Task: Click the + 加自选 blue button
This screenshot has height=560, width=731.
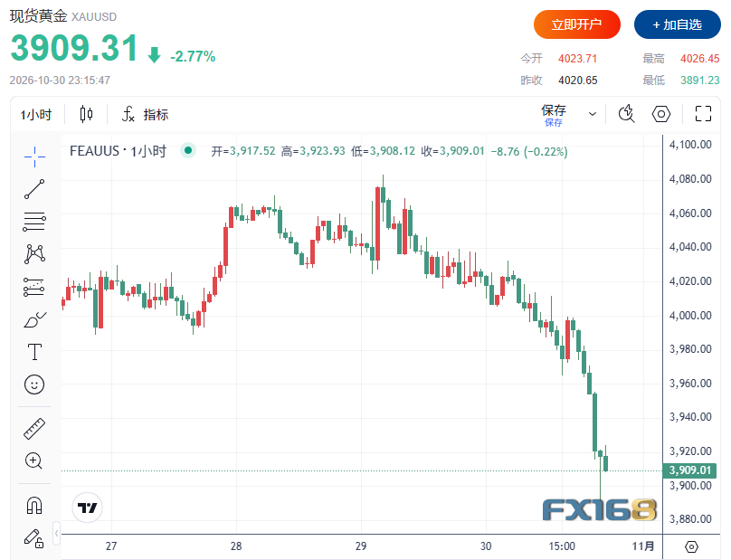Action: (x=678, y=24)
